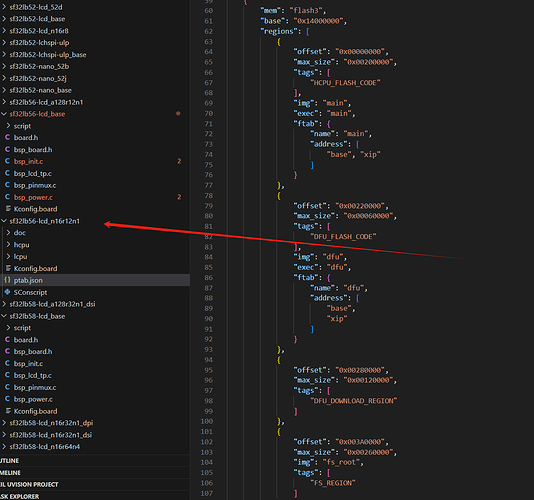Viewport: 534px width, 500px height.
Task: Click the JSON braces icon beside ptab.json
Action: (7, 280)
